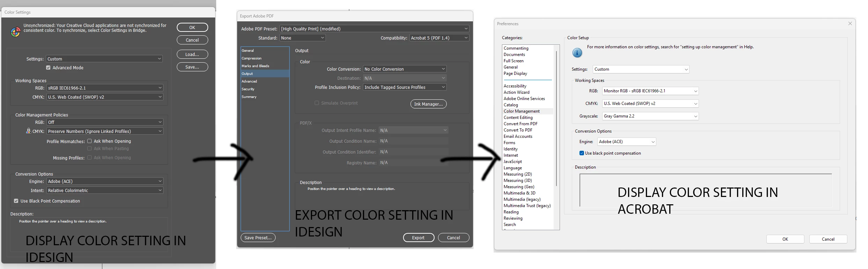Open Acrobat Settings Custom dropdown
Viewport: 868px width, 269px height.
click(641, 69)
